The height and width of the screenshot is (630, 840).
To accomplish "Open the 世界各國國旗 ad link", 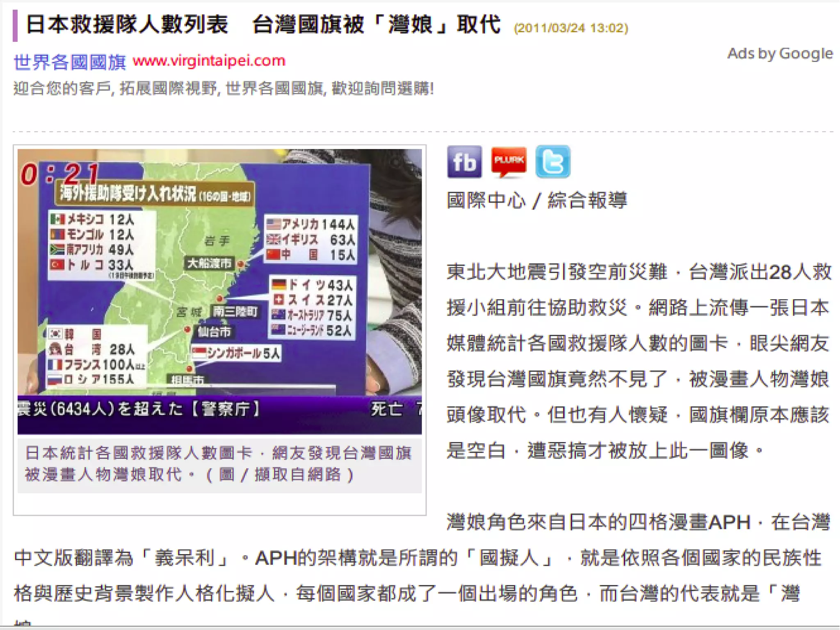I will [x=70, y=62].
